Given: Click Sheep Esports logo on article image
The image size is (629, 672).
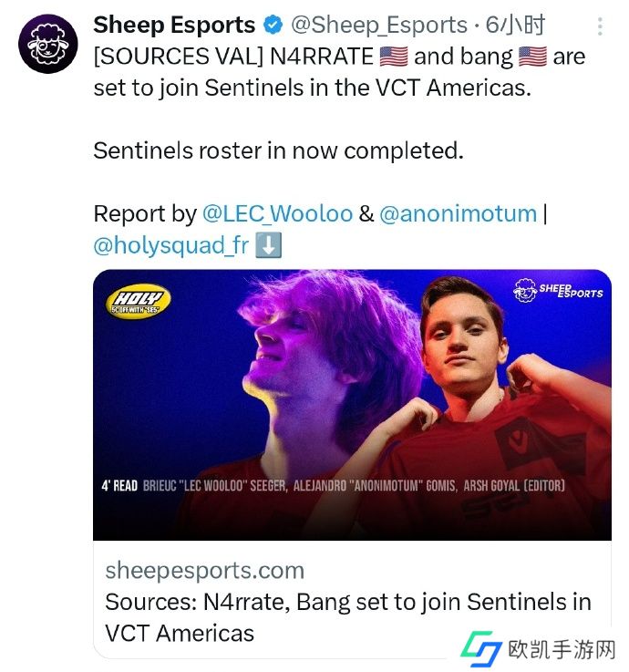Looking at the screenshot, I should (558, 291).
